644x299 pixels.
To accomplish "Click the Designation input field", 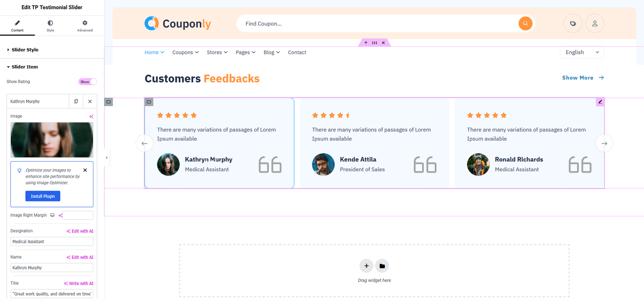I will click(x=52, y=242).
